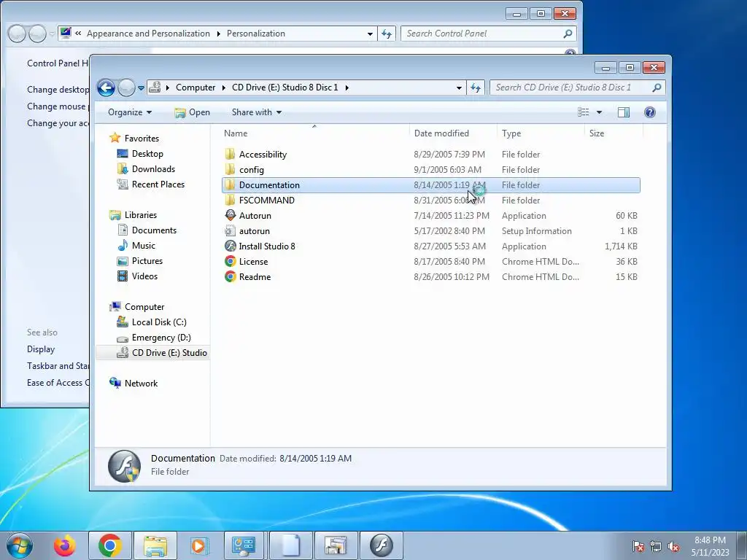Sort by Date modified column header

pyautogui.click(x=452, y=133)
